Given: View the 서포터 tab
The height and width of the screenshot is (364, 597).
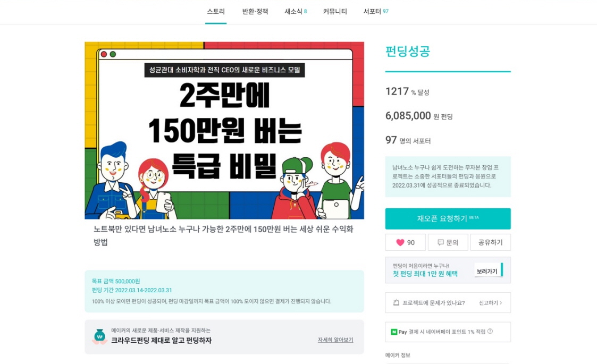Looking at the screenshot, I should 376,12.
